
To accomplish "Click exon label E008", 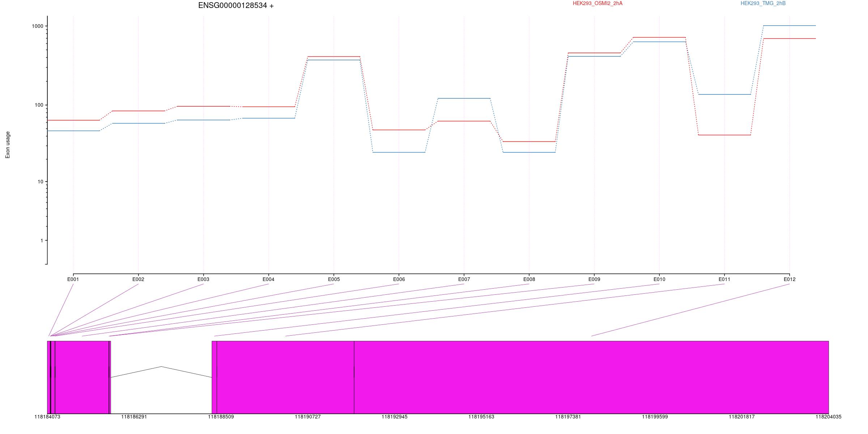I will [529, 279].
